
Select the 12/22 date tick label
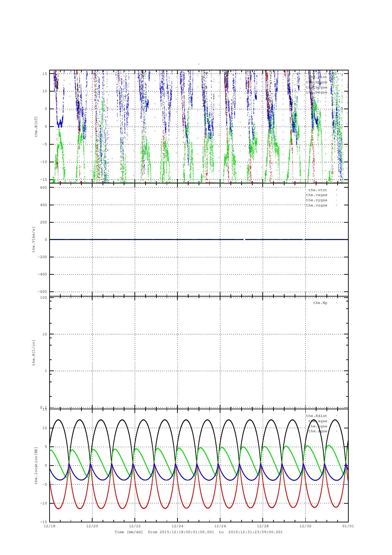[x=135, y=526]
